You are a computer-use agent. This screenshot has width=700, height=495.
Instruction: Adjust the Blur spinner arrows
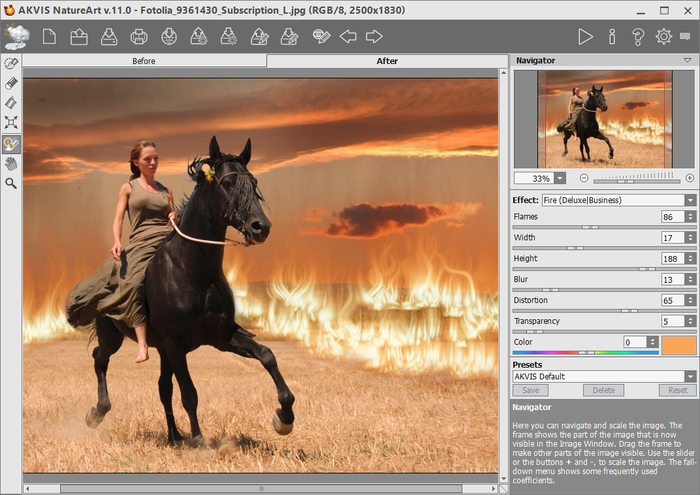pos(690,279)
